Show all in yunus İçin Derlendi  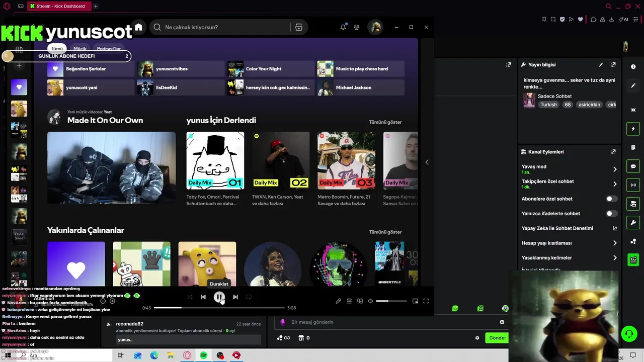click(x=385, y=122)
